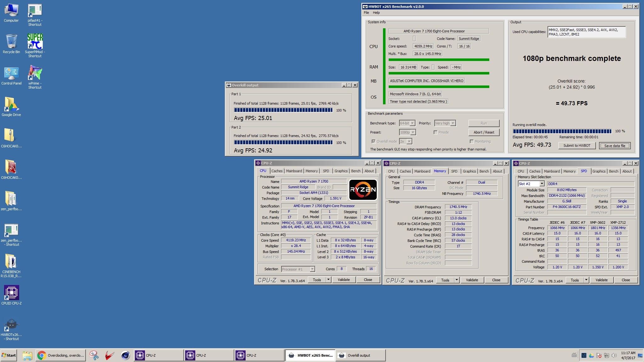Click the Abort / Reset button

pos(484,132)
